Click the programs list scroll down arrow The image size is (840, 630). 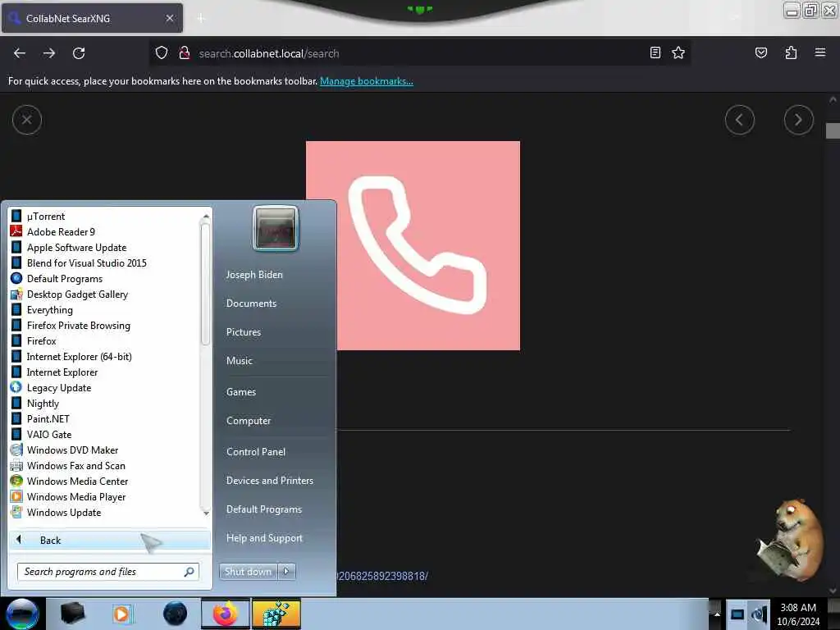206,514
